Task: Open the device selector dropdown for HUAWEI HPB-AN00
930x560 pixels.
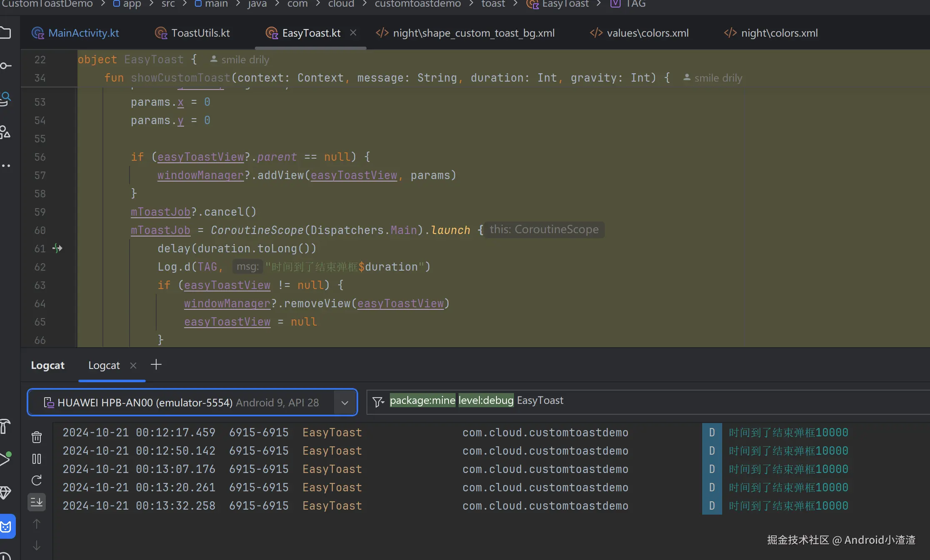Action: 345,403
